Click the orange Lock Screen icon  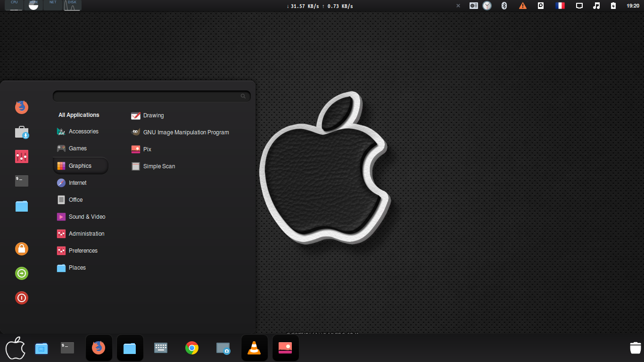[x=22, y=249]
